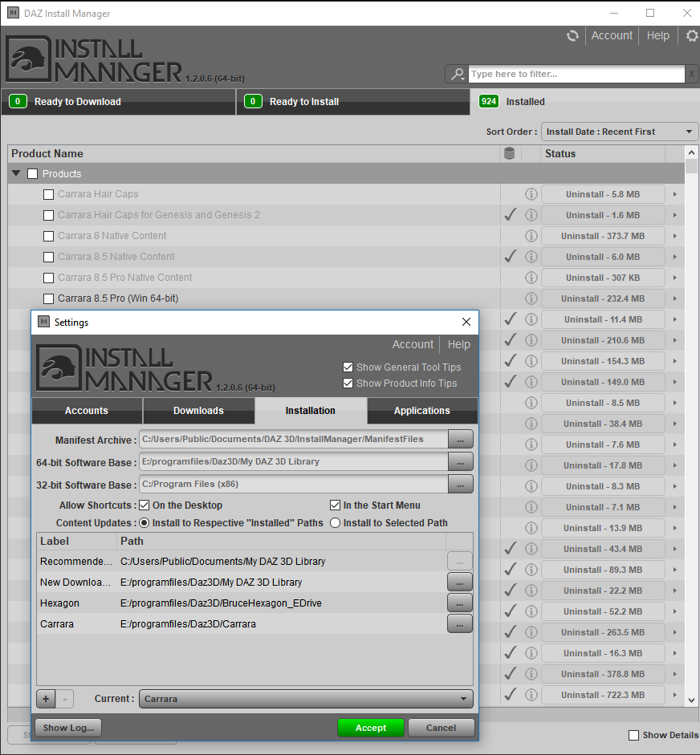Screen dimensions: 700x755
Task: Click Help link in the Settings dialog
Action: coord(458,345)
